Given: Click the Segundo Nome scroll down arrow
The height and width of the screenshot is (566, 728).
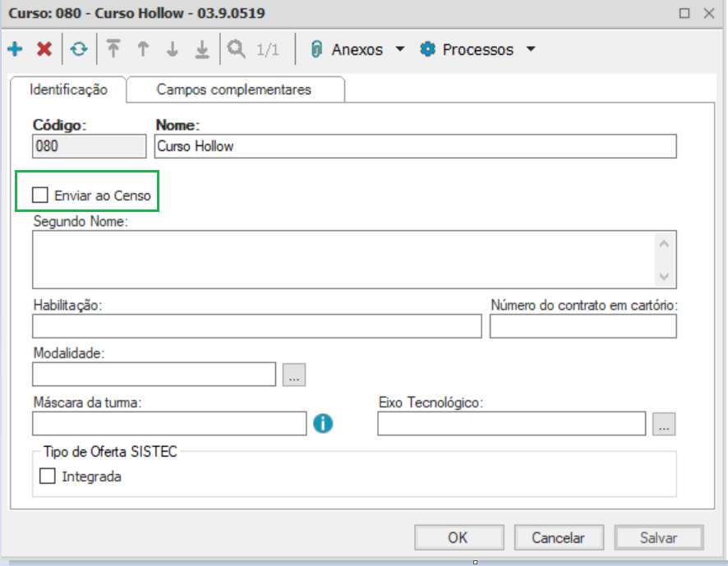Looking at the screenshot, I should click(x=664, y=276).
